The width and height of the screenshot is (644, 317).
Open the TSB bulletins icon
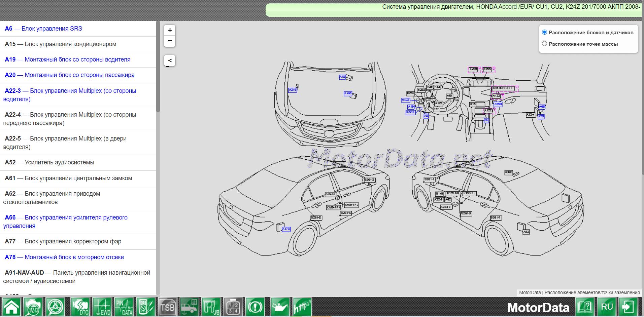[168, 307]
